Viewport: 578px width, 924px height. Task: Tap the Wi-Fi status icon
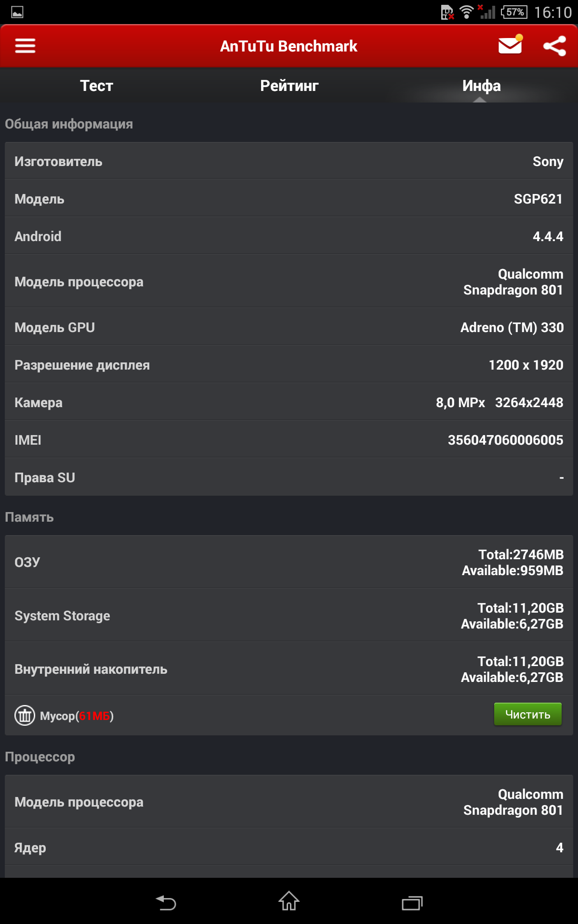466,12
